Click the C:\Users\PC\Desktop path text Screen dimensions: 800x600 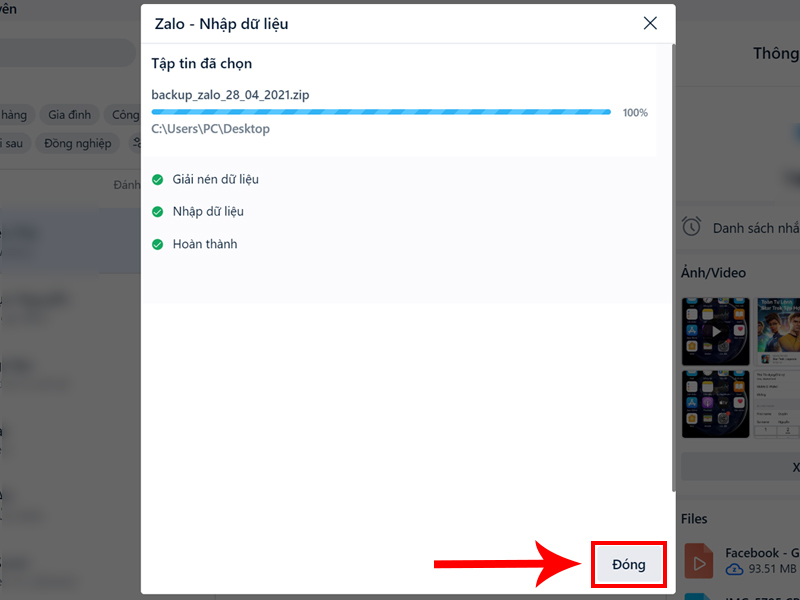click(x=210, y=129)
